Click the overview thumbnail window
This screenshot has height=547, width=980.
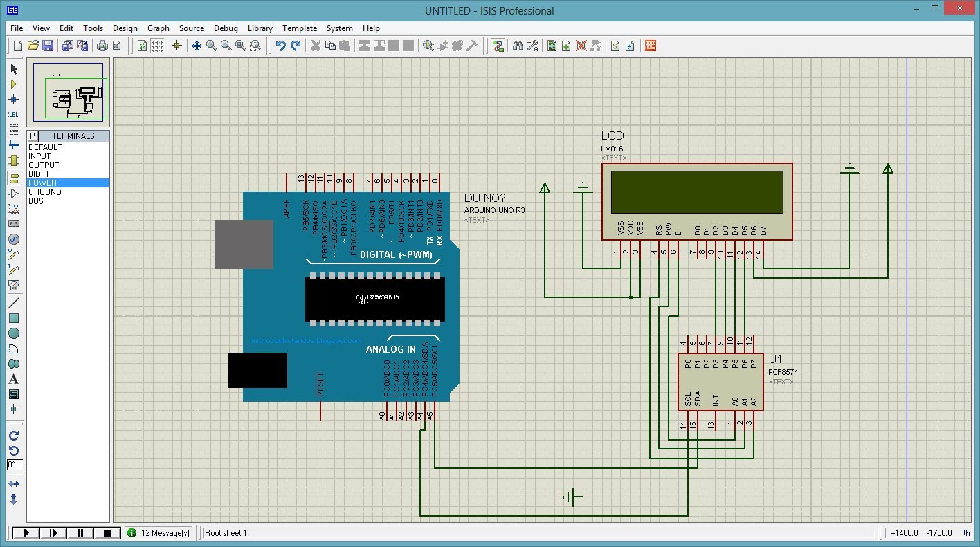(69, 93)
